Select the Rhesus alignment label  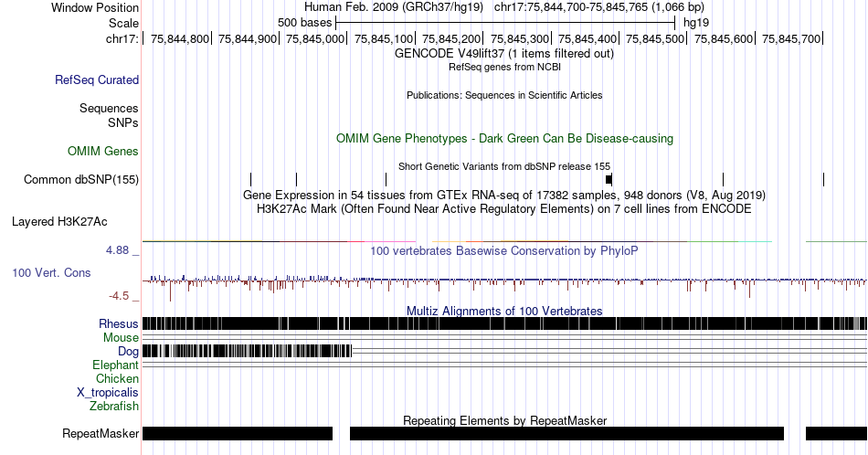pyautogui.click(x=119, y=324)
